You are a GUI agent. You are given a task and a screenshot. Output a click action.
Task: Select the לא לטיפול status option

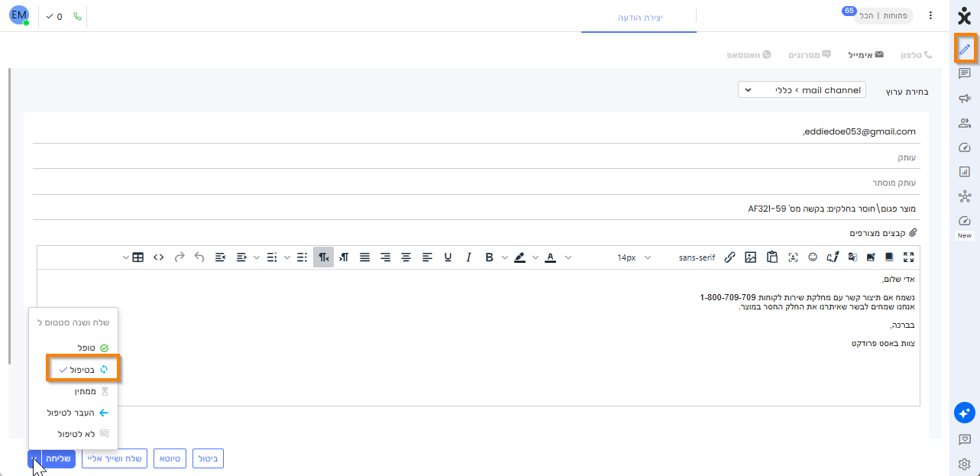coord(83,433)
